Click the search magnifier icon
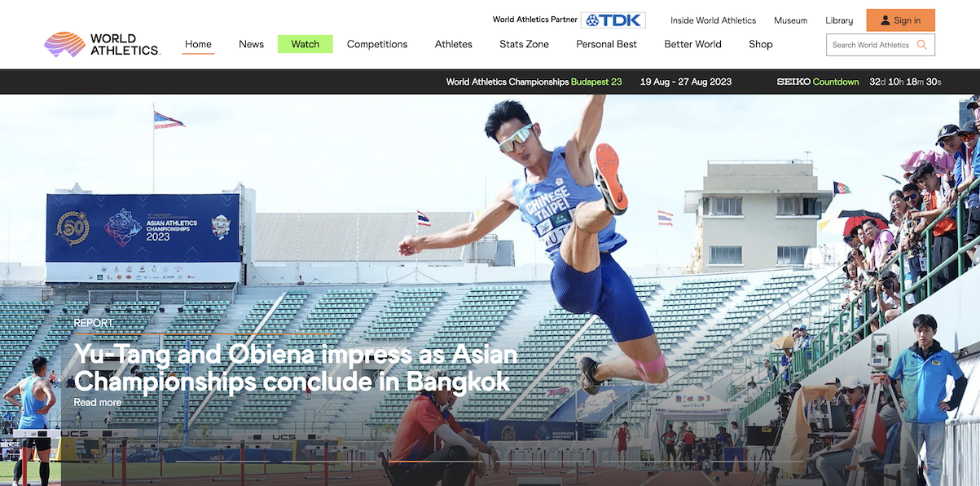The image size is (980, 486). click(922, 45)
